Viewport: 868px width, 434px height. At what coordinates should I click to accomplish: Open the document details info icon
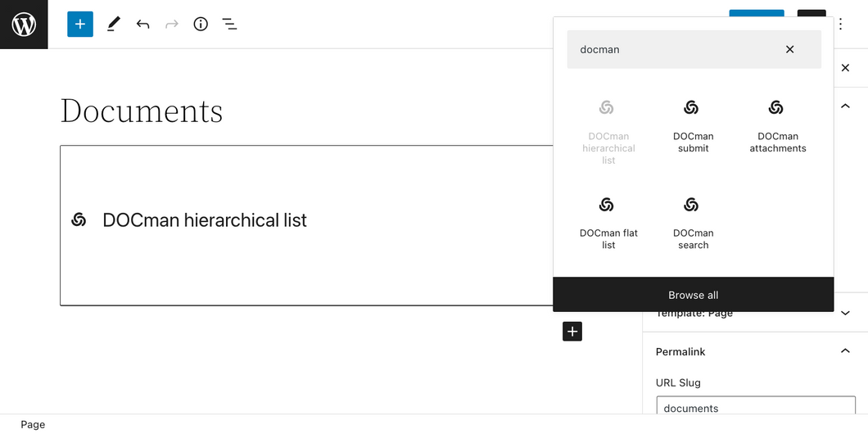[x=201, y=25]
